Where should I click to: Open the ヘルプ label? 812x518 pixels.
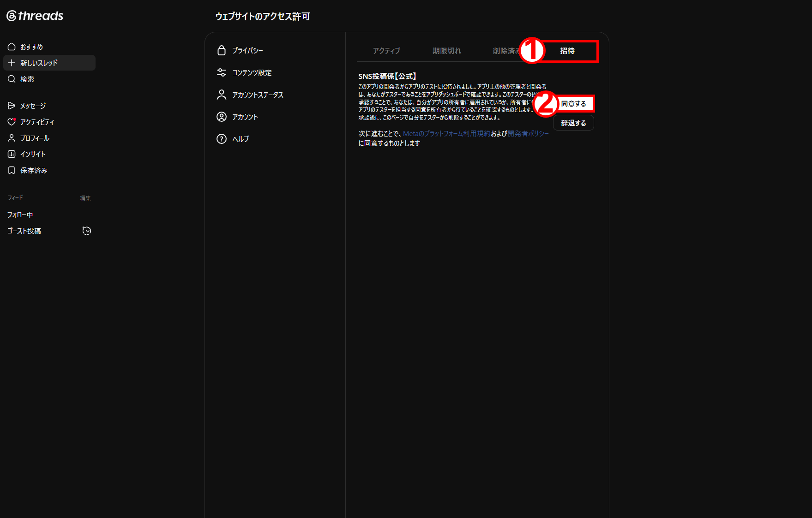241,139
